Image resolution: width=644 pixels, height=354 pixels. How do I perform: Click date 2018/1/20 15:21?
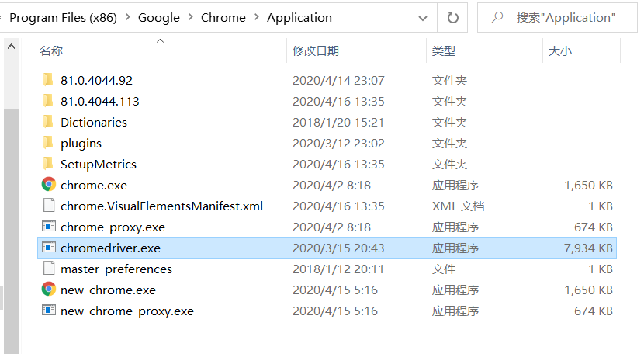point(338,122)
